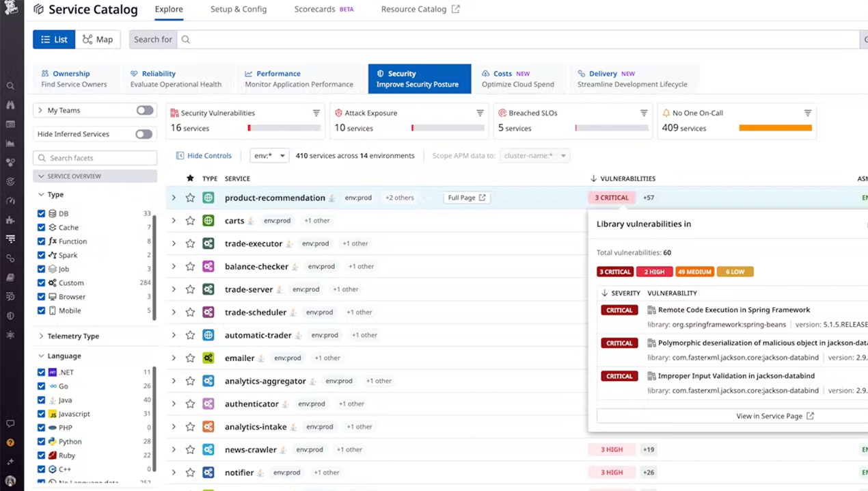Toggle the My Teams switch
The height and width of the screenshot is (491, 868).
(x=144, y=110)
